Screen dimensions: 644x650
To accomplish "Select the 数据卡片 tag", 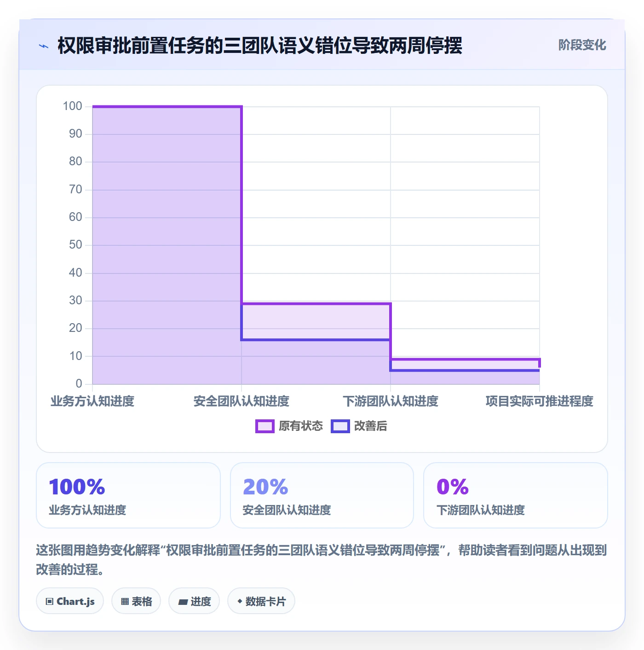I will [x=261, y=601].
